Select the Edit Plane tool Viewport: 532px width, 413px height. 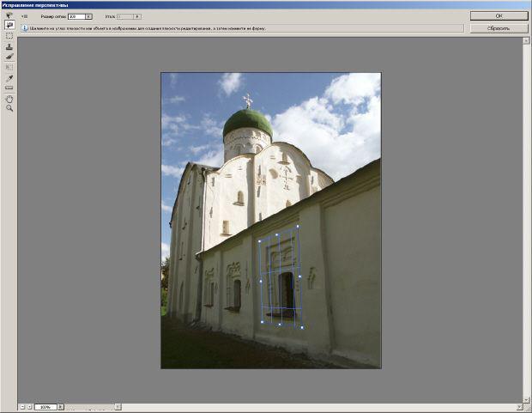pos(9,15)
